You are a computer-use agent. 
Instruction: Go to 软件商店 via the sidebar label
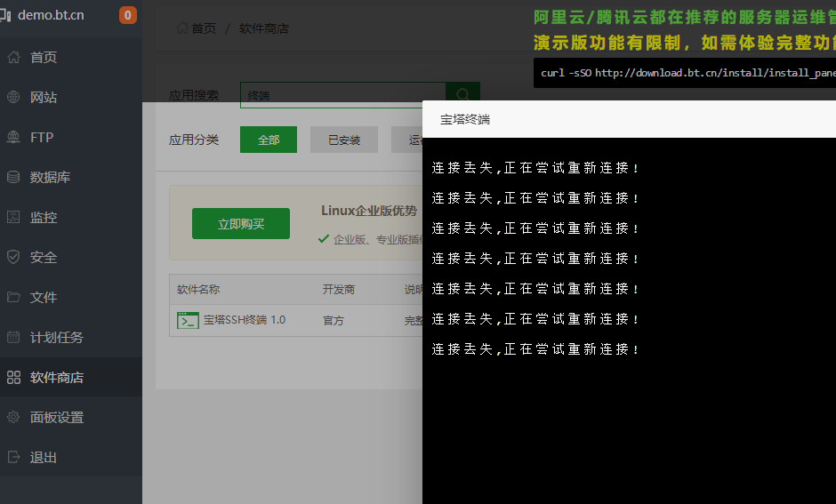57,377
